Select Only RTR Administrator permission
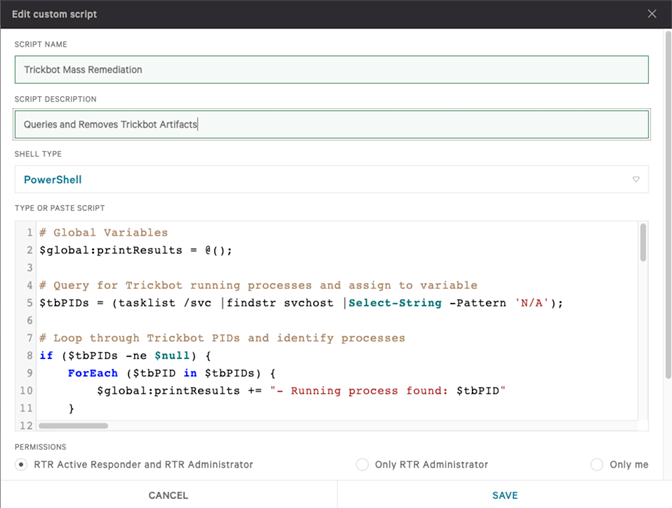 click(x=362, y=464)
